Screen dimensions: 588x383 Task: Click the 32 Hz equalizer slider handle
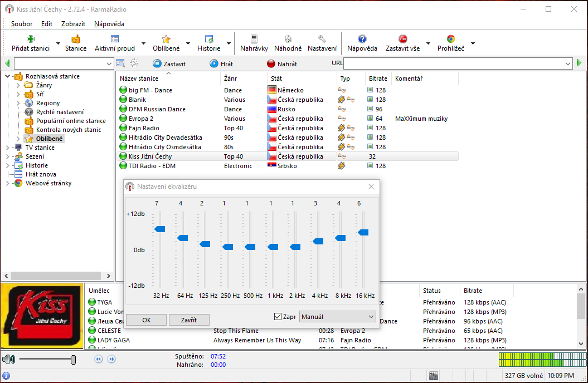(x=160, y=229)
